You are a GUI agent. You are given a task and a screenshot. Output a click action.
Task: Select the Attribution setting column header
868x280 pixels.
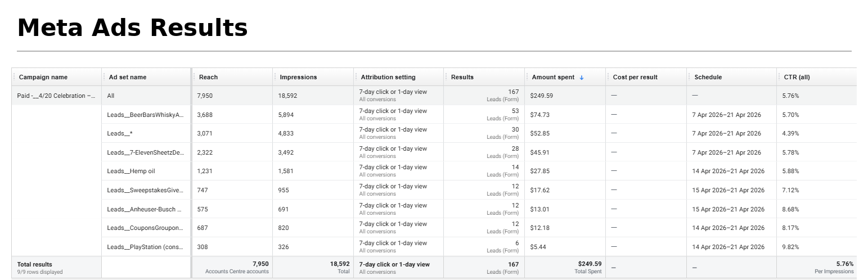tap(388, 77)
